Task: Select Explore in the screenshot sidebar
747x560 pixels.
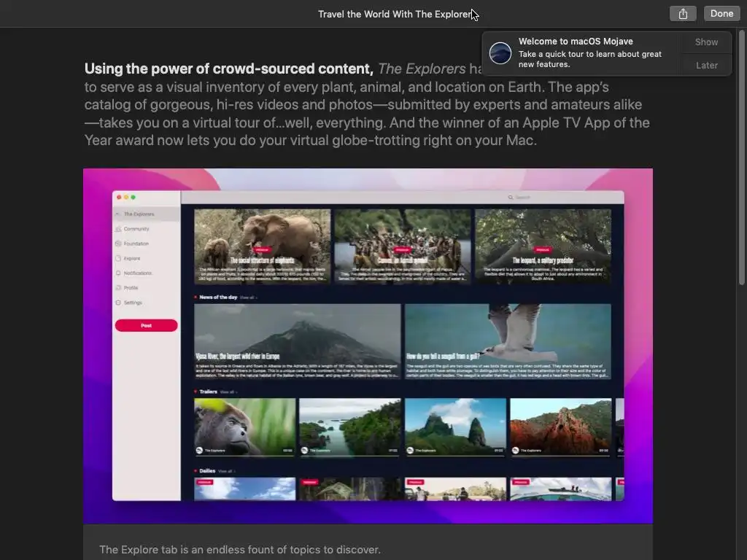Action: click(132, 259)
